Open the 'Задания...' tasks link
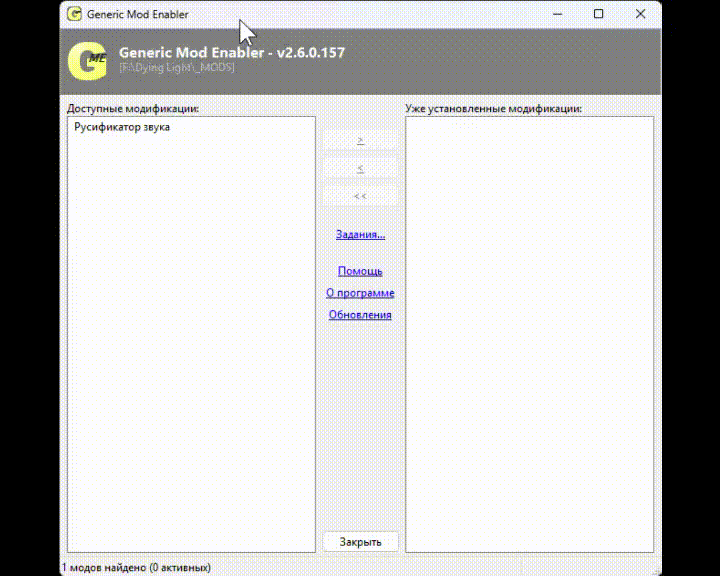Image resolution: width=720 pixels, height=576 pixels. [x=360, y=235]
